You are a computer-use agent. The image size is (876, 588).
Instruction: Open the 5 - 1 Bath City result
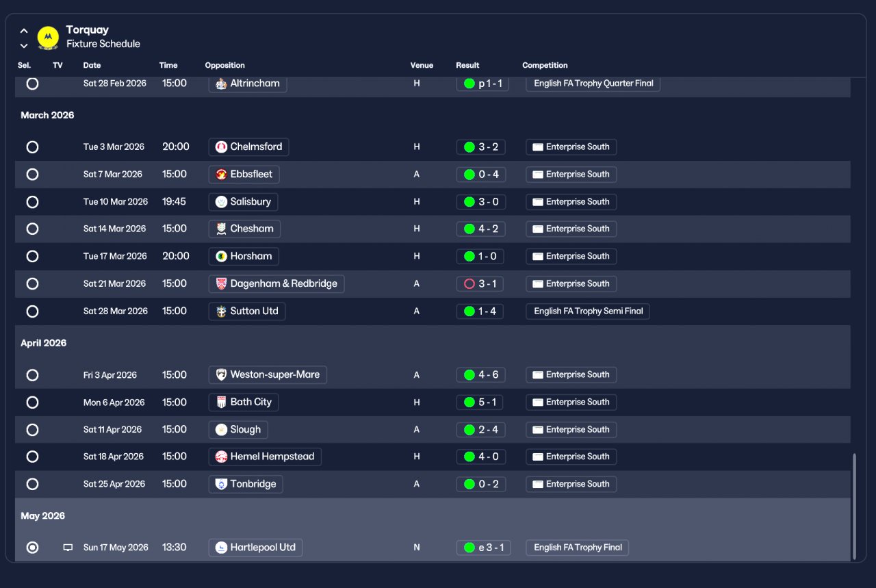click(481, 402)
